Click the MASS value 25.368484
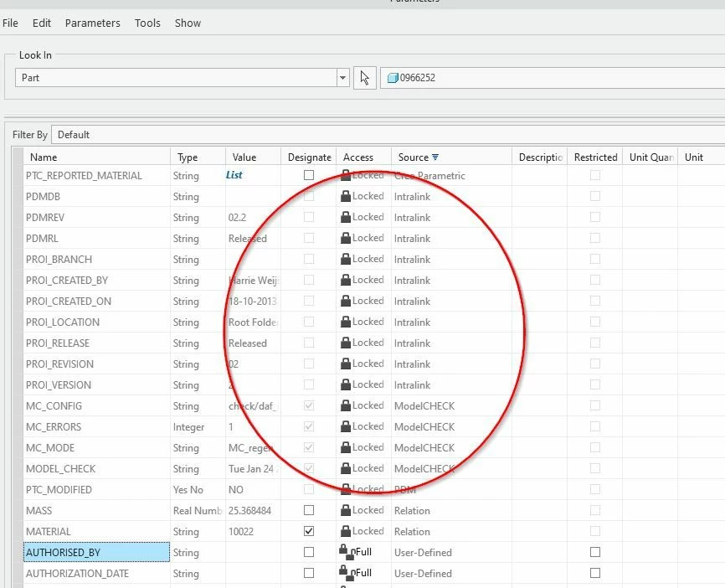725x588 pixels. tap(249, 511)
